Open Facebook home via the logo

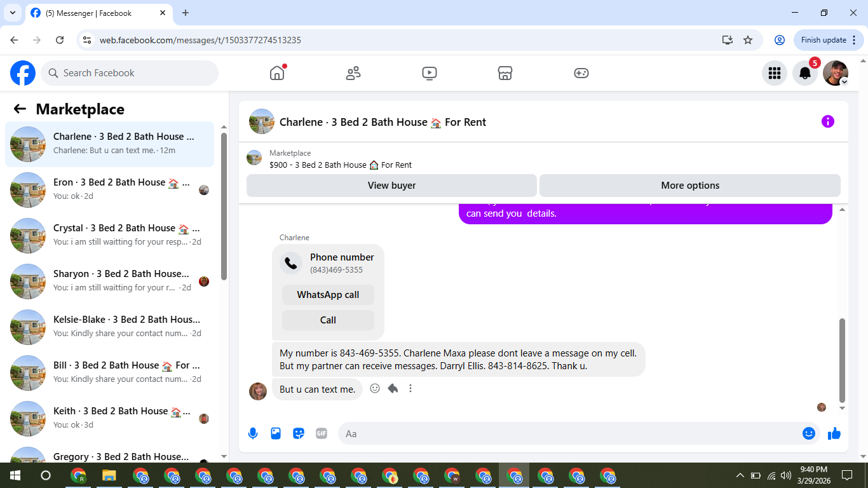[x=23, y=73]
